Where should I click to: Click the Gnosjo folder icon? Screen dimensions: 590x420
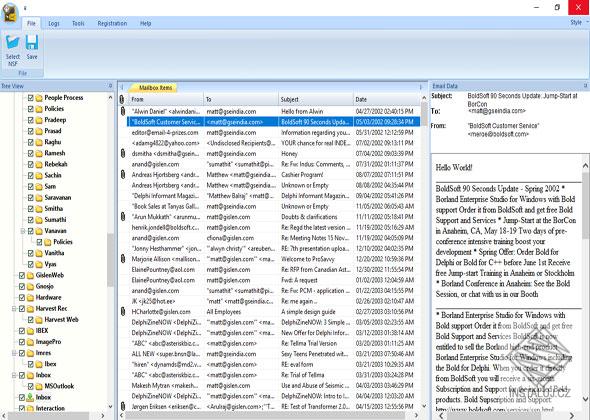pos(30,286)
